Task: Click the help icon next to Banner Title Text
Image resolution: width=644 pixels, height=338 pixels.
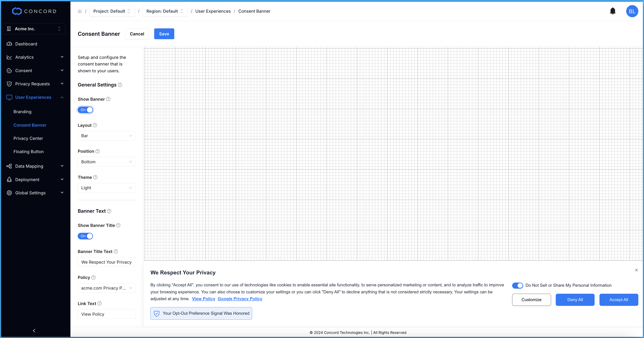Action: click(116, 251)
